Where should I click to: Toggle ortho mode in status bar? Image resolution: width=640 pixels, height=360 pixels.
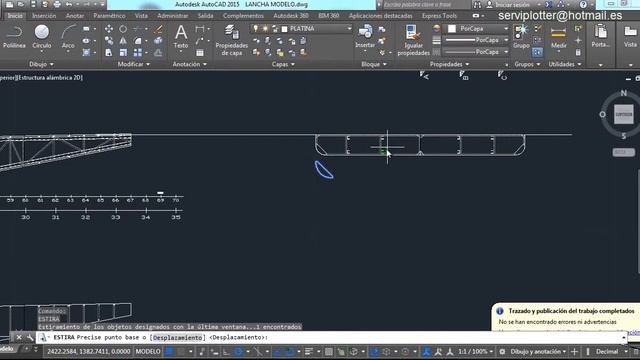coord(226,351)
